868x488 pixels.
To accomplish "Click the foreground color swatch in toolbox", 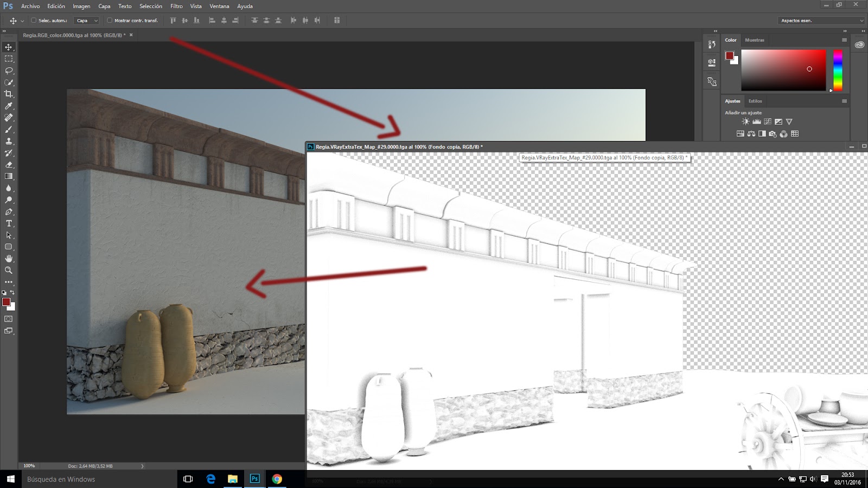I will 6,301.
